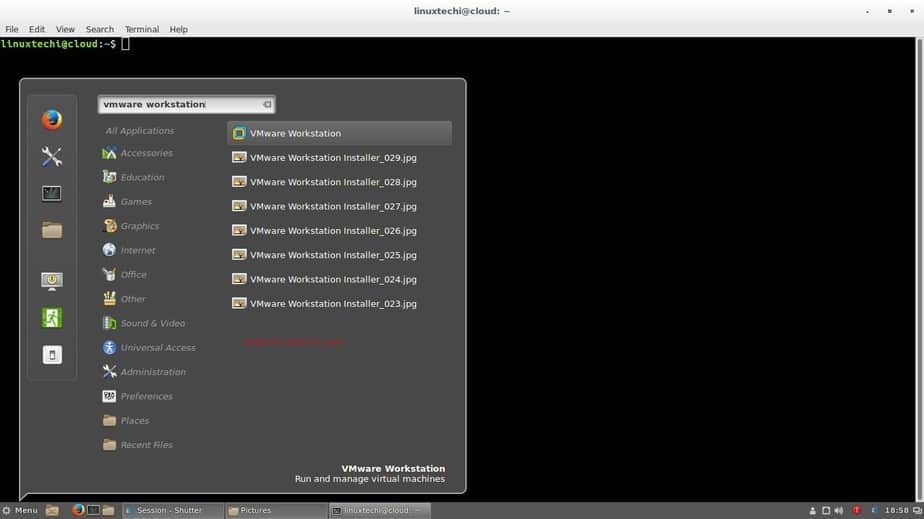Image resolution: width=924 pixels, height=519 pixels.
Task: Click the Menu button on panel
Action: pos(20,510)
